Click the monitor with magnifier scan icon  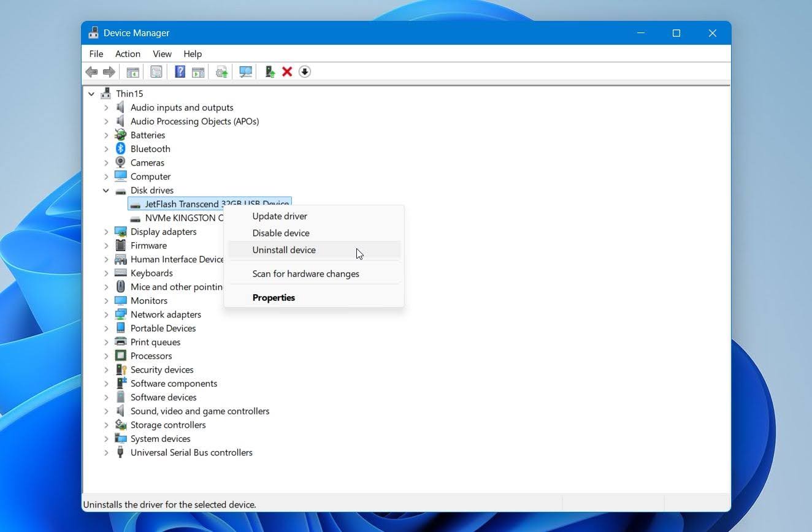245,72
